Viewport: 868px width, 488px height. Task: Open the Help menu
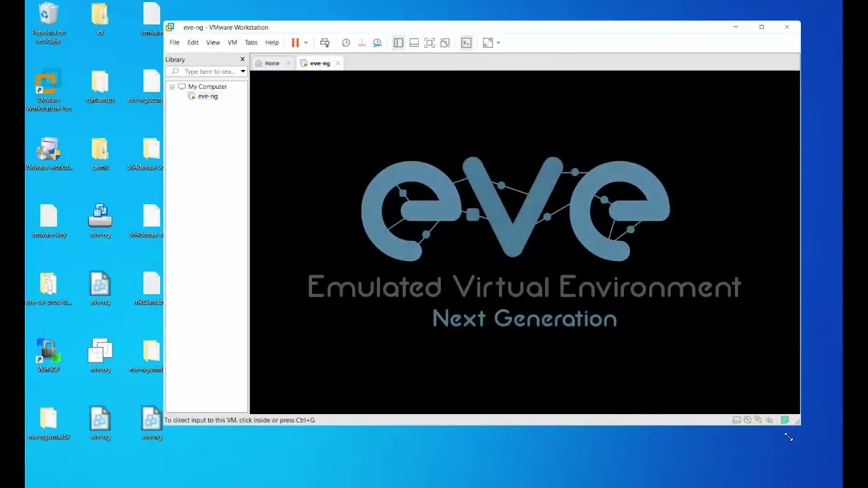click(x=272, y=43)
